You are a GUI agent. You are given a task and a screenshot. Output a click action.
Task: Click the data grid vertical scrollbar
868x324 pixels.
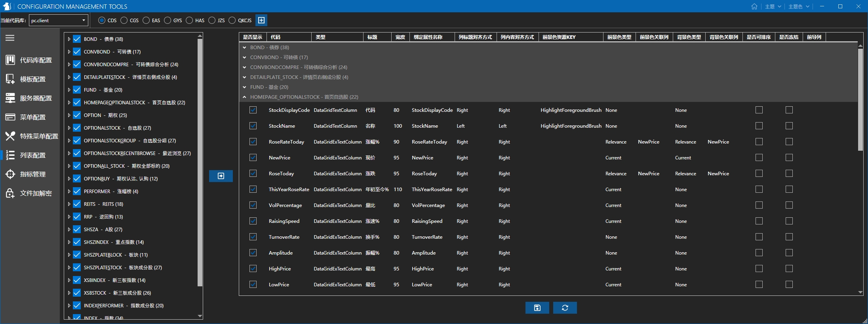860,100
